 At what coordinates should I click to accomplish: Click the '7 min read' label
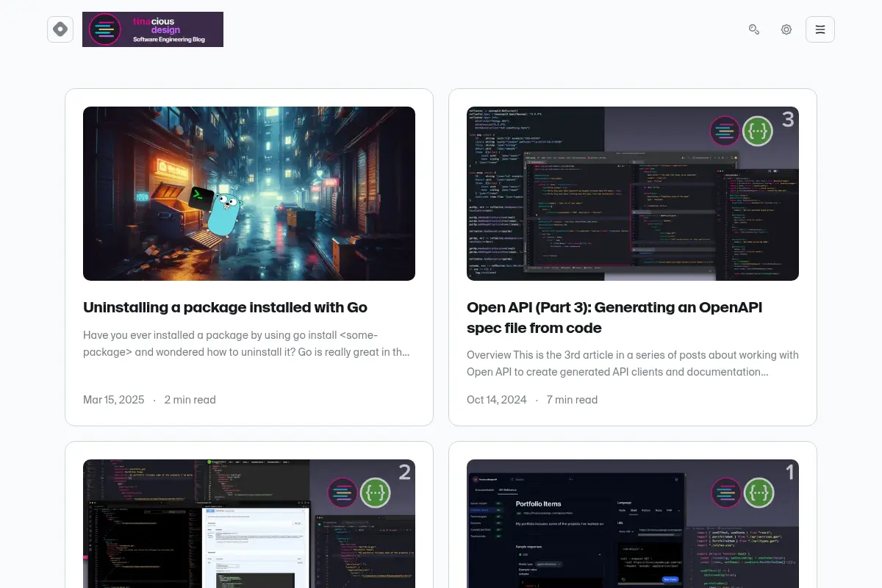click(x=572, y=400)
